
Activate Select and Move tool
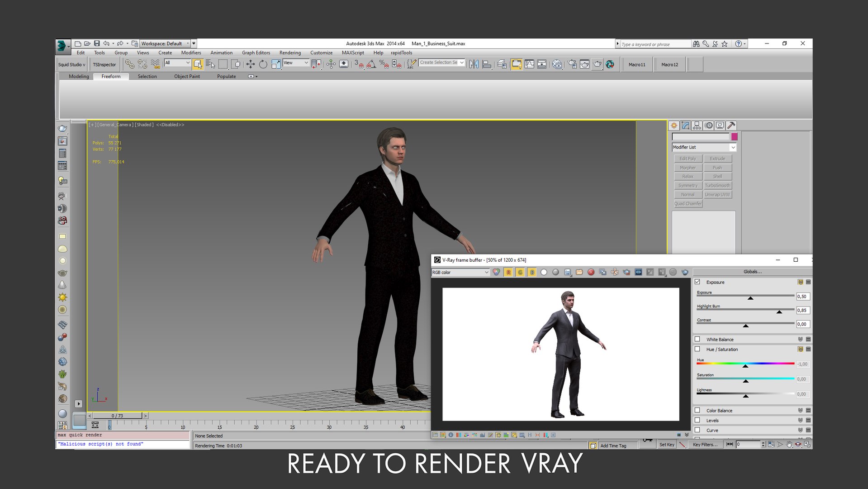coord(251,64)
